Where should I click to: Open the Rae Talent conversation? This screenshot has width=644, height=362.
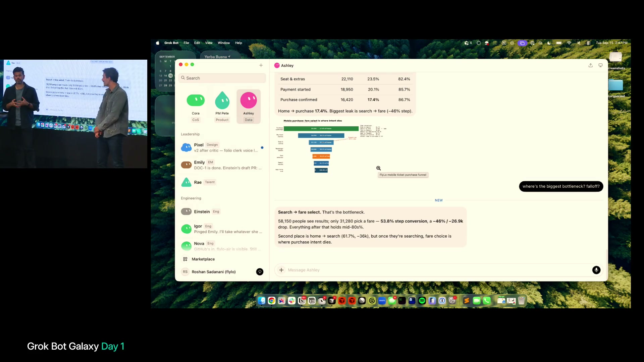222,182
